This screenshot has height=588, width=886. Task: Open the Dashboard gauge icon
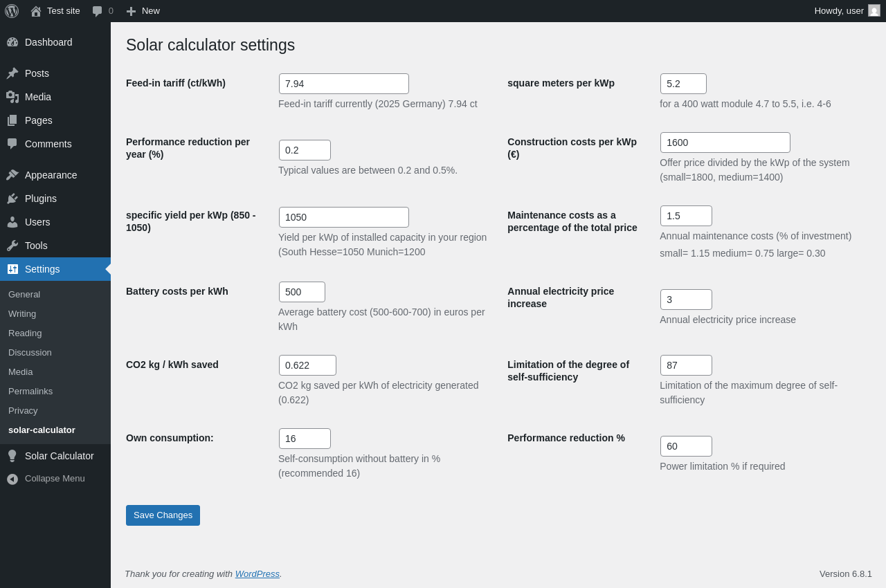[12, 42]
